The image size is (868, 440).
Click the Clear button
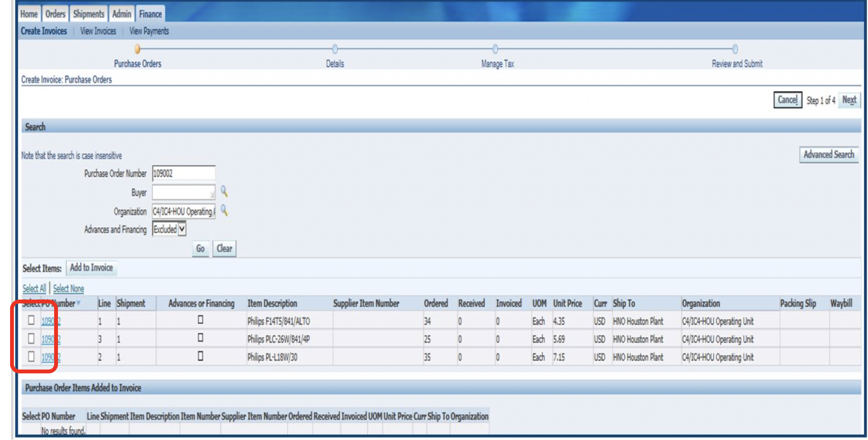[224, 248]
